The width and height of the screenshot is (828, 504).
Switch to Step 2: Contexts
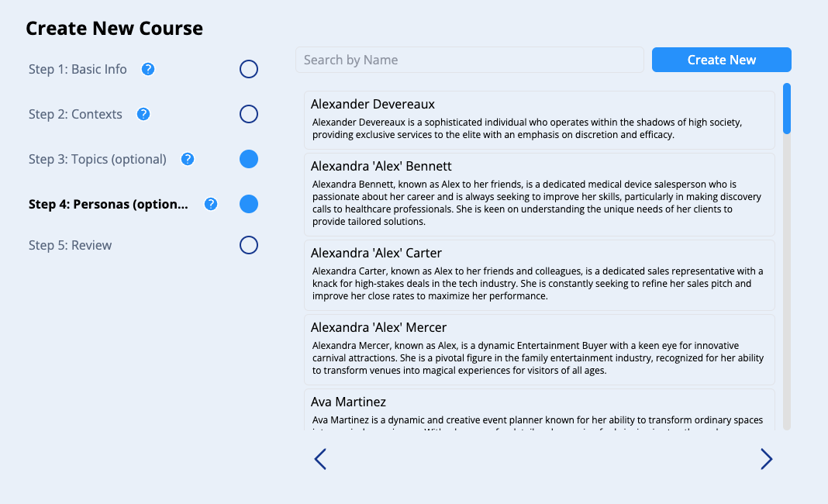pos(75,114)
